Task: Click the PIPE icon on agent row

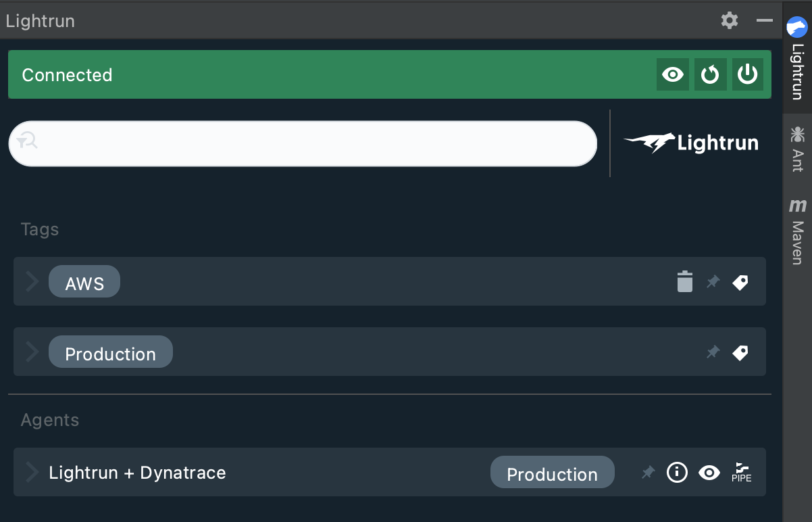Action: [x=741, y=473]
